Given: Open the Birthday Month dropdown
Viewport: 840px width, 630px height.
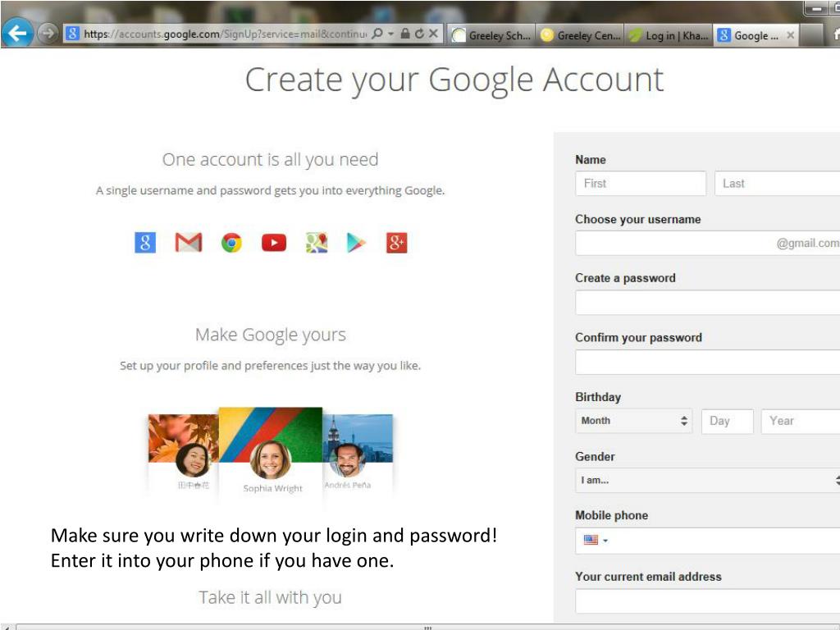Looking at the screenshot, I should 634,421.
